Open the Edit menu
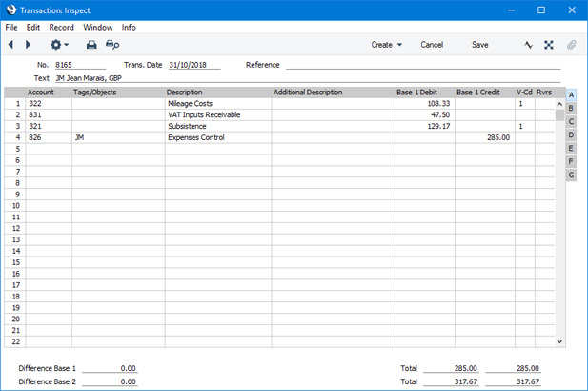 tap(33, 28)
